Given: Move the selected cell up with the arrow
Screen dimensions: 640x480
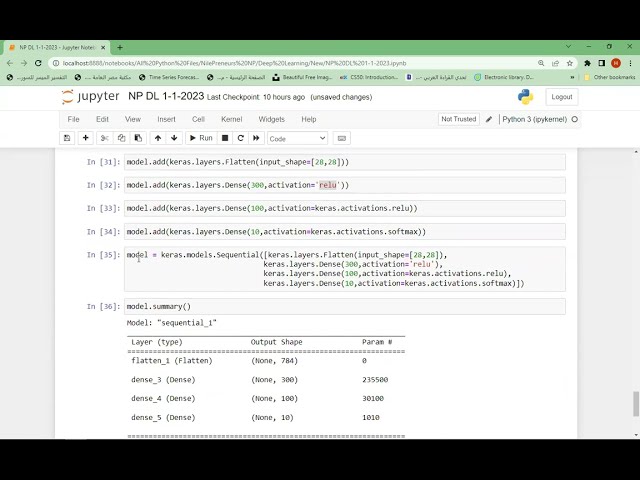Looking at the screenshot, I should [158, 138].
